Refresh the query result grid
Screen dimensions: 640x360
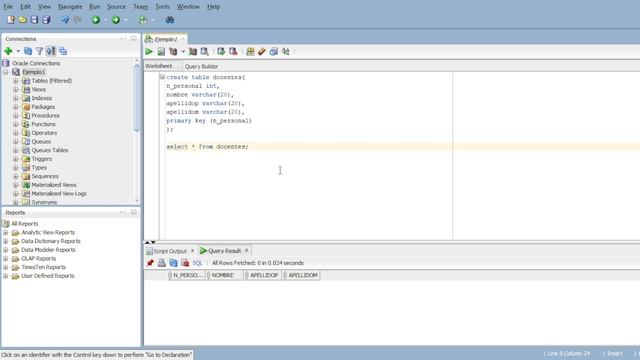173,263
